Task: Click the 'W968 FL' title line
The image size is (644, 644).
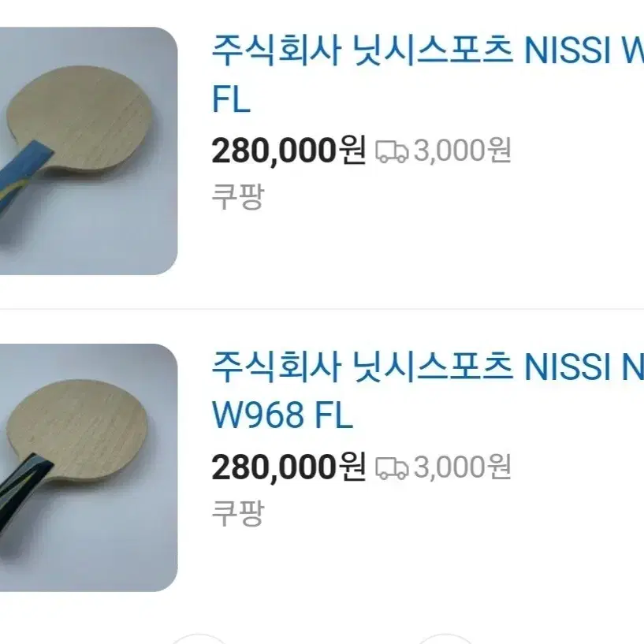Action: pos(282,415)
